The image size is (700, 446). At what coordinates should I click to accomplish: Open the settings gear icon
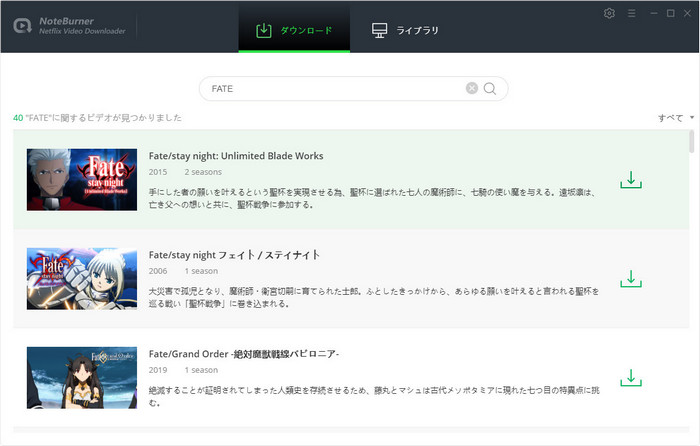[x=609, y=13]
